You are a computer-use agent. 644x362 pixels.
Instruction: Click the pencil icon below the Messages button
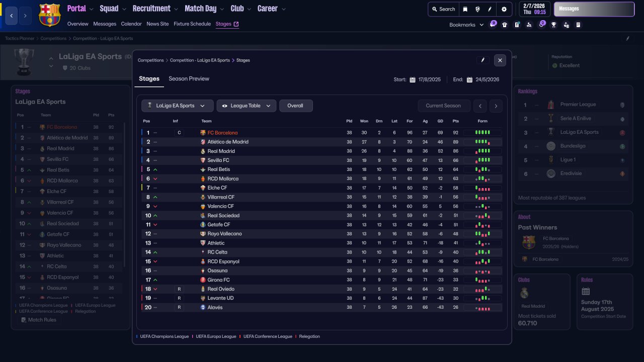click(x=628, y=38)
